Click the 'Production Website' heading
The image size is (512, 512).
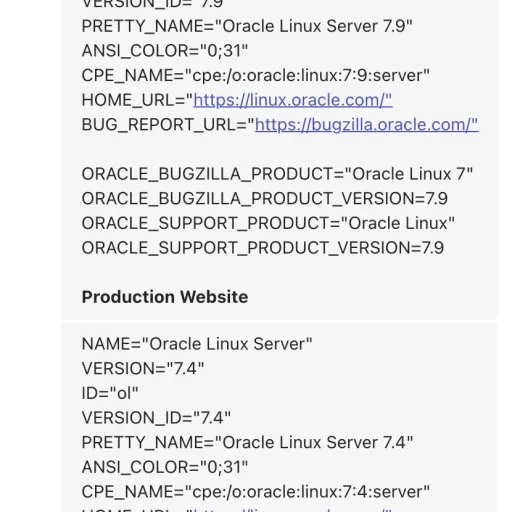(165, 297)
